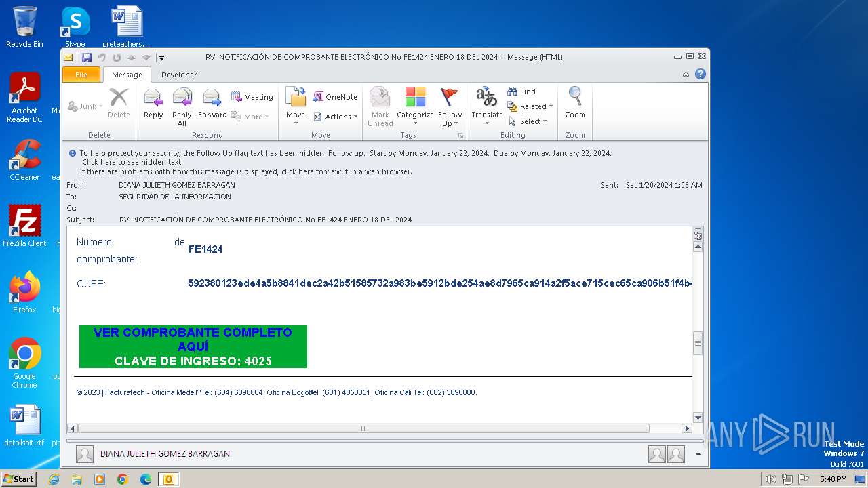The width and height of the screenshot is (868, 488).
Task: Click Find in Editing group
Action: click(521, 91)
